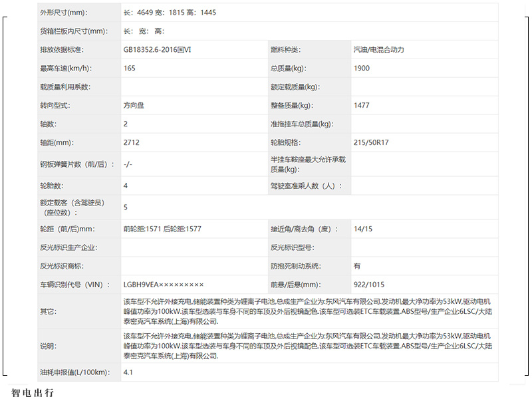
Task: Click the curb weight value 1477
Action: pos(361,105)
